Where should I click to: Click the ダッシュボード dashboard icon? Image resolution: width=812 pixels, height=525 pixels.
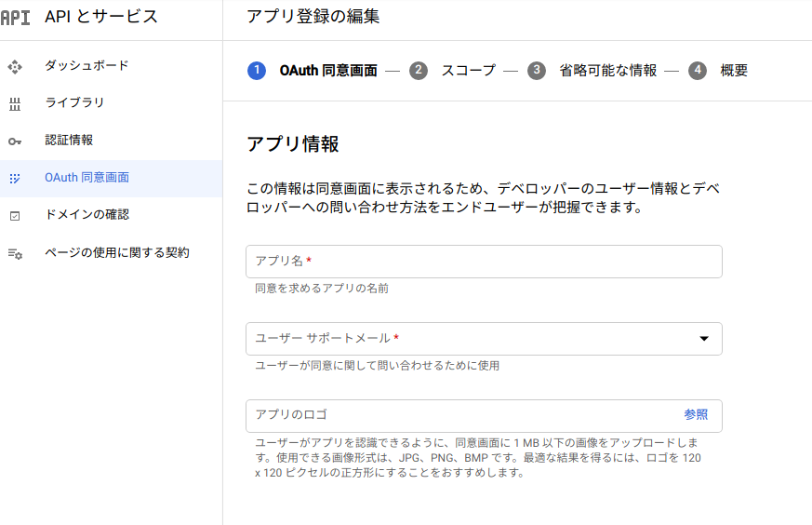(15, 67)
